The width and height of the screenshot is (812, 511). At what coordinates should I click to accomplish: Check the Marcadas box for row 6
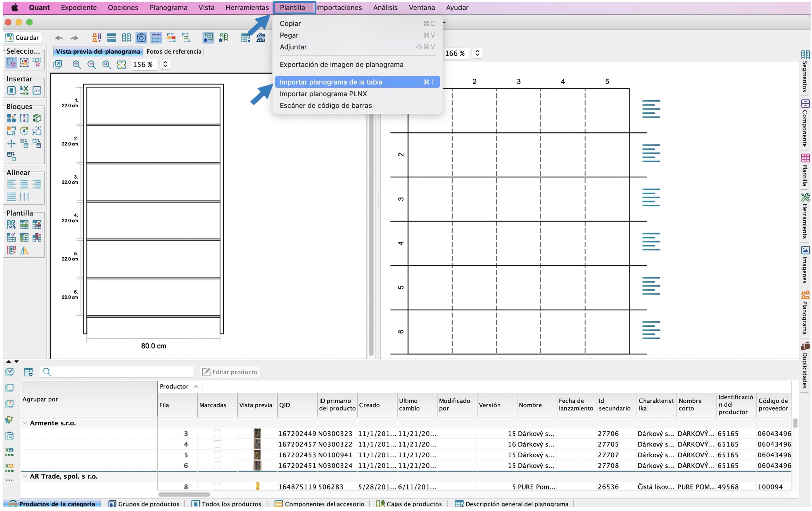point(217,465)
